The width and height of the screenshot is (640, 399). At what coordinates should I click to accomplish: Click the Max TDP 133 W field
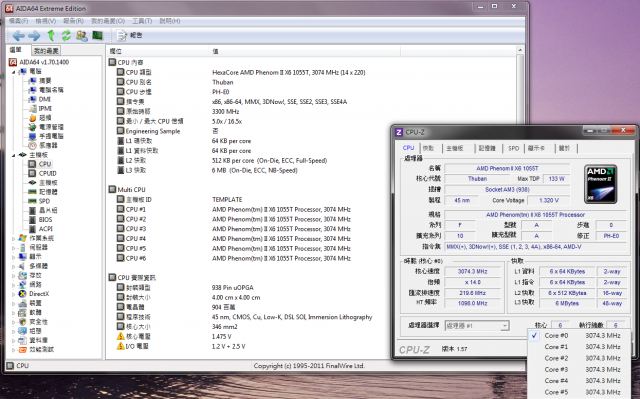(x=556, y=179)
